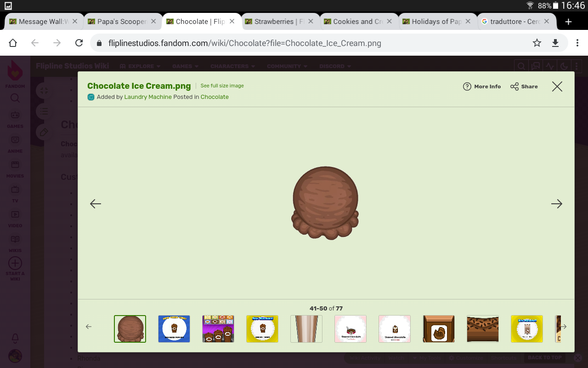Open the Laundry Machine user link

(x=148, y=97)
